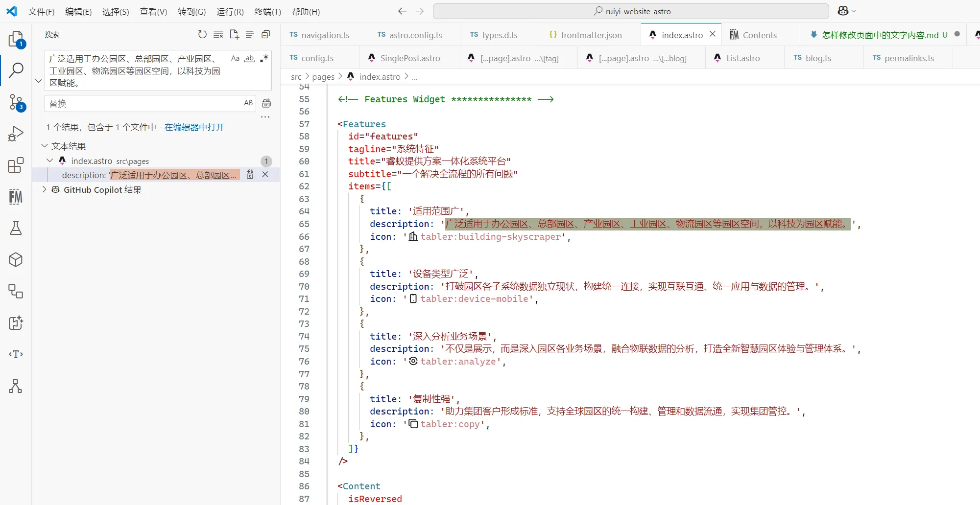The width and height of the screenshot is (980, 505).
Task: Click the pages breadcrumb segment
Action: pyautogui.click(x=323, y=77)
